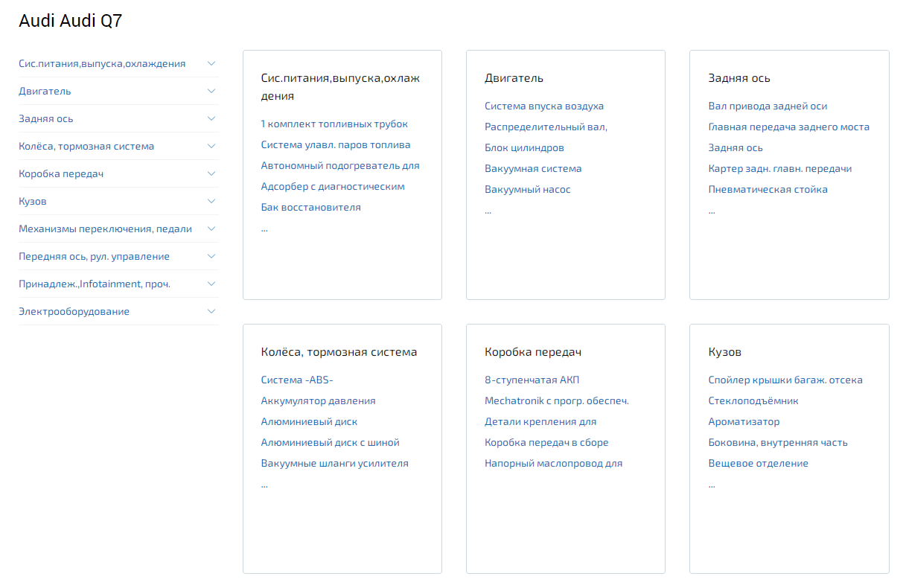Screen dimensions: 906x588
Task: Click Сис.питания,выпуска,охлаждения card heading
Action: click(341, 87)
